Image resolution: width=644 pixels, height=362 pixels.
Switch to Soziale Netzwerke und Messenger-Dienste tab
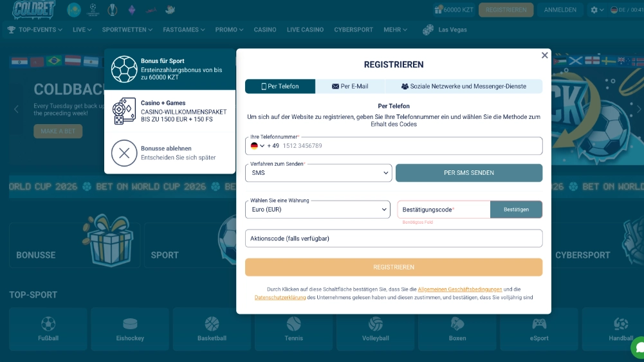pyautogui.click(x=464, y=86)
